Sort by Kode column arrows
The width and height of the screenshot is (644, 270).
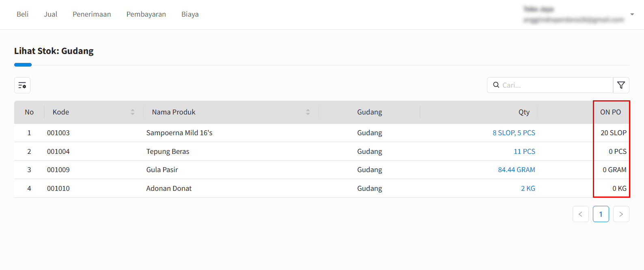[133, 112]
